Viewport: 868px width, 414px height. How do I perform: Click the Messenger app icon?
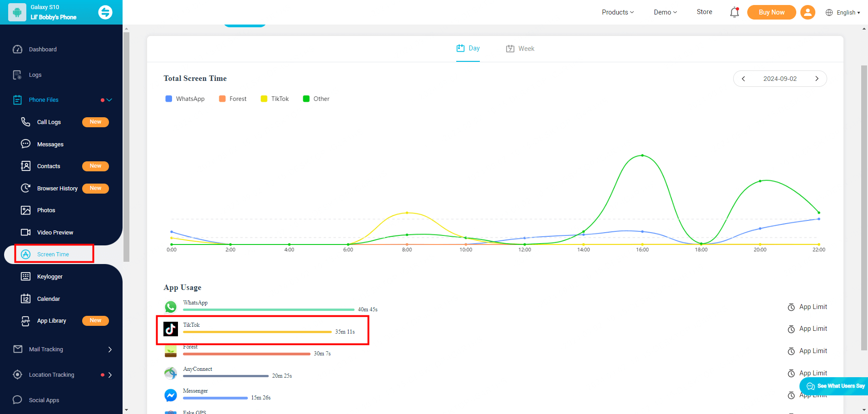point(171,395)
